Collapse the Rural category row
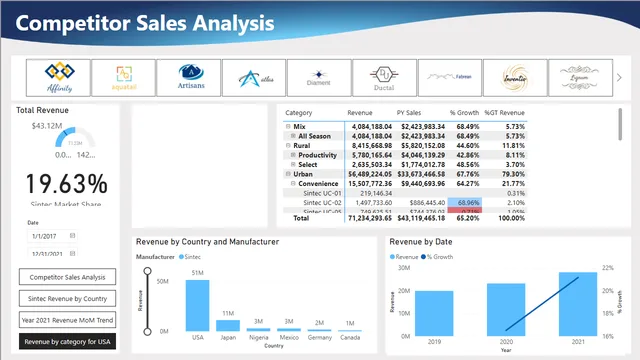640x360 pixels. point(288,145)
